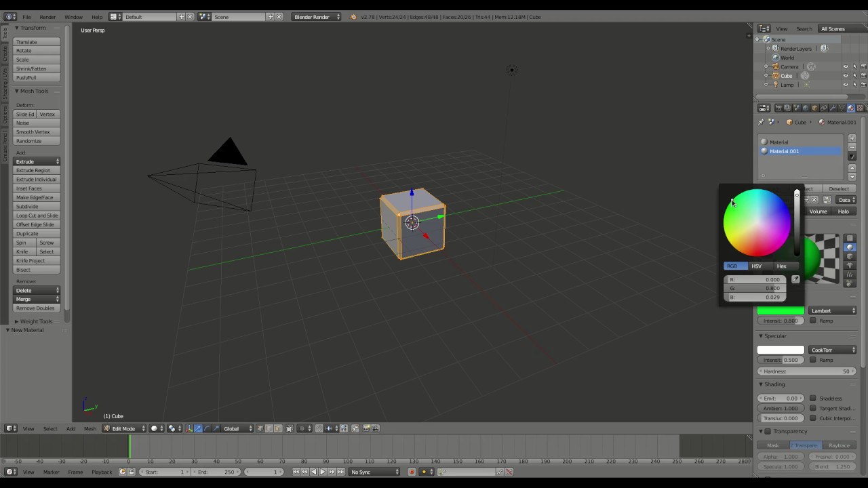The height and width of the screenshot is (488, 868).
Task: Collapse the Specular panel
Action: pos(773,336)
